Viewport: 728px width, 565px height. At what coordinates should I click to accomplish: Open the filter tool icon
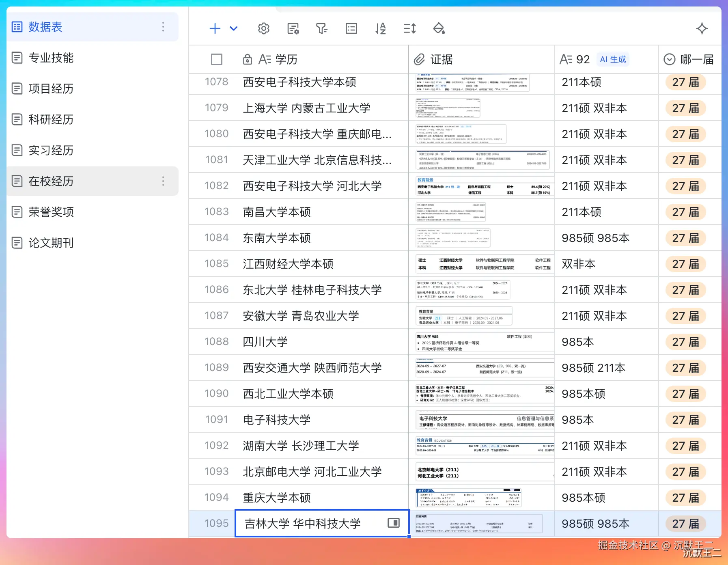tap(322, 28)
